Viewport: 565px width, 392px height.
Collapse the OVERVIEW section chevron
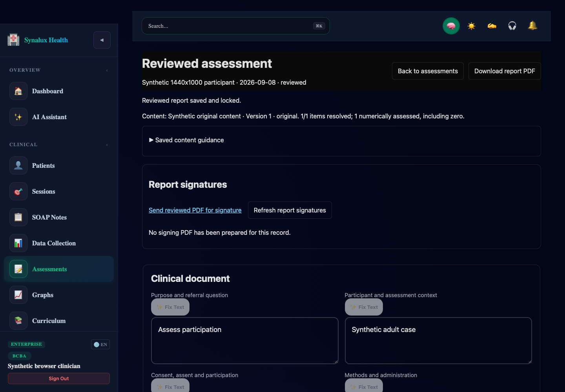pos(107,70)
